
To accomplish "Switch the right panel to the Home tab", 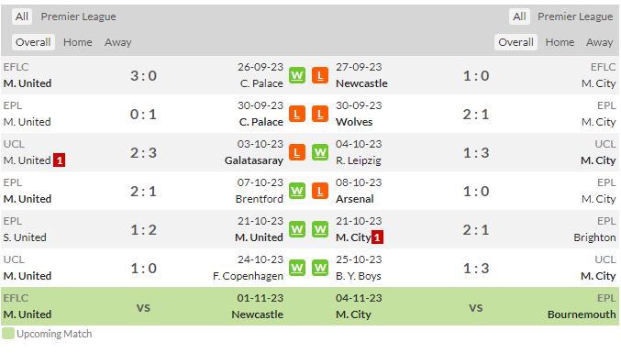I will click(560, 42).
